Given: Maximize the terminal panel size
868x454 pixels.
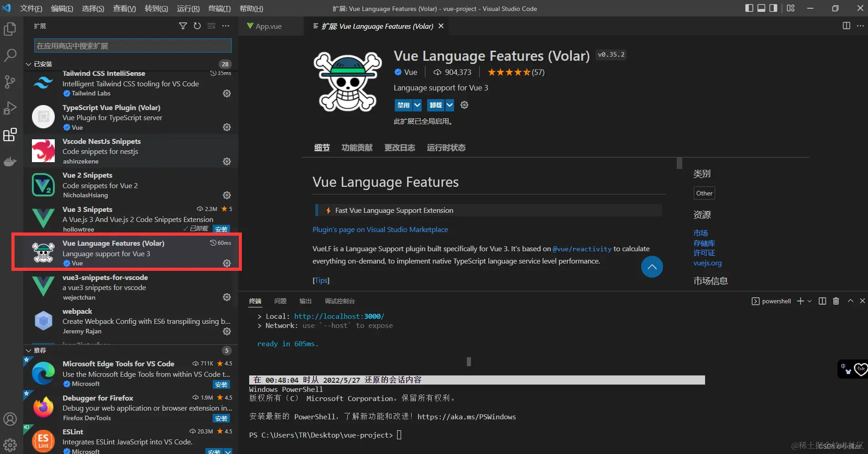Looking at the screenshot, I should point(851,301).
